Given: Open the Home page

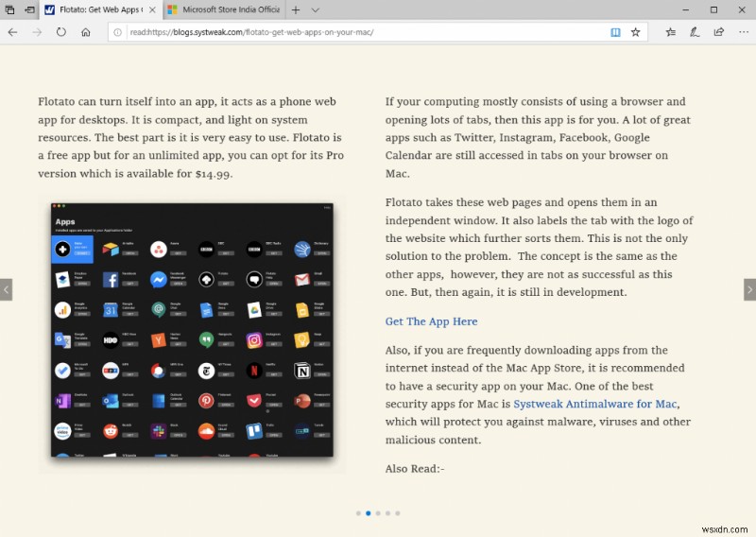Looking at the screenshot, I should [86, 32].
